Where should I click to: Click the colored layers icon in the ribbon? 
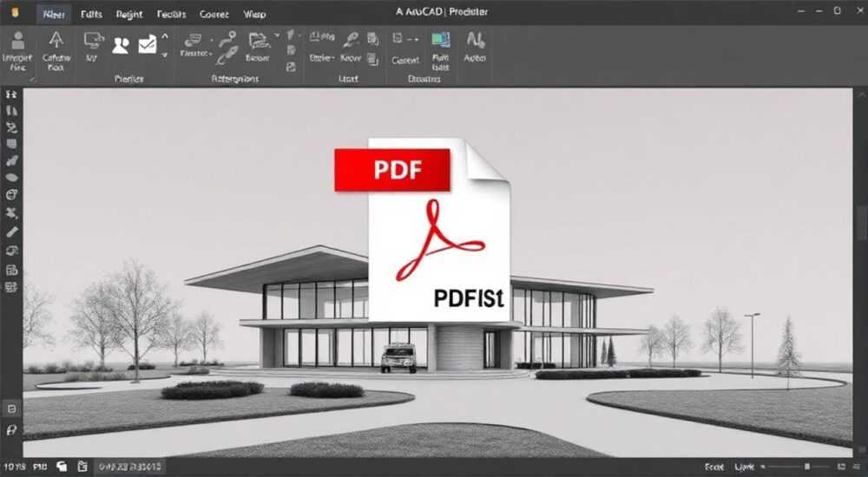[441, 40]
